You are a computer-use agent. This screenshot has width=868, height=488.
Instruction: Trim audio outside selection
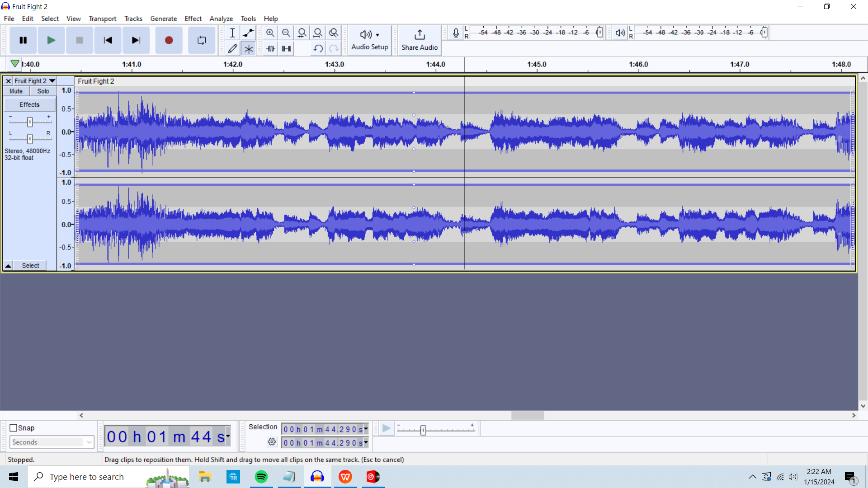point(270,48)
